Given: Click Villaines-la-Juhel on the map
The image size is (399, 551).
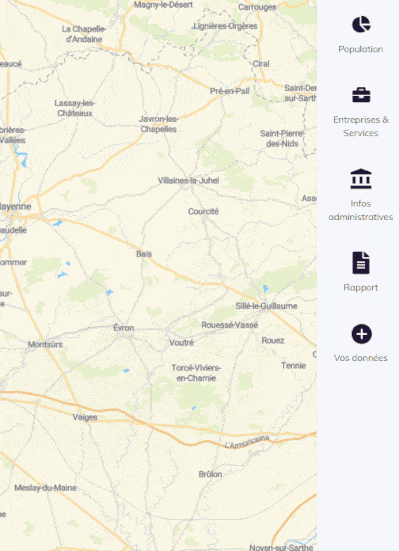Looking at the screenshot, I should (x=188, y=181).
